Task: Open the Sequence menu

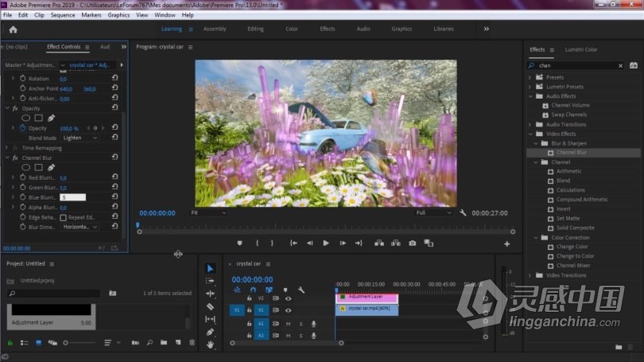Action: point(63,15)
